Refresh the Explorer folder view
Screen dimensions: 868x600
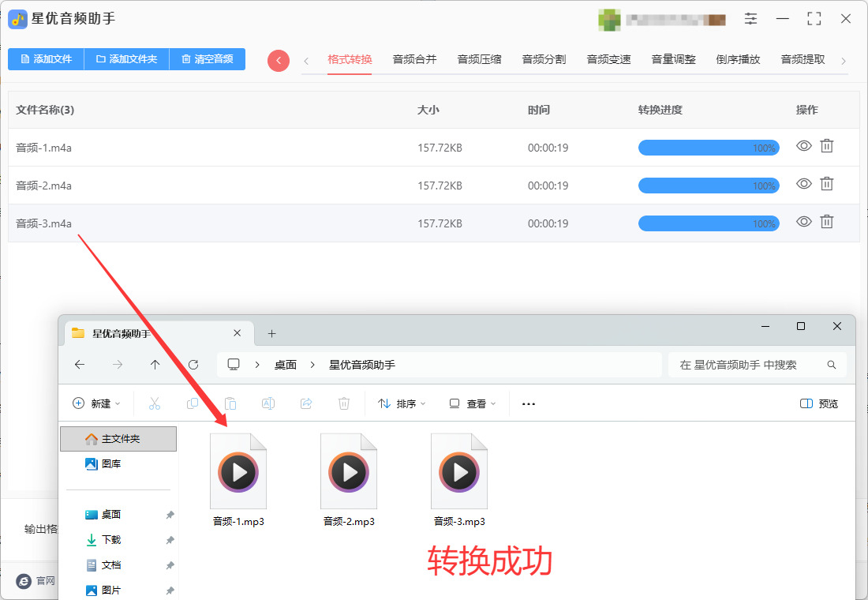(x=193, y=365)
